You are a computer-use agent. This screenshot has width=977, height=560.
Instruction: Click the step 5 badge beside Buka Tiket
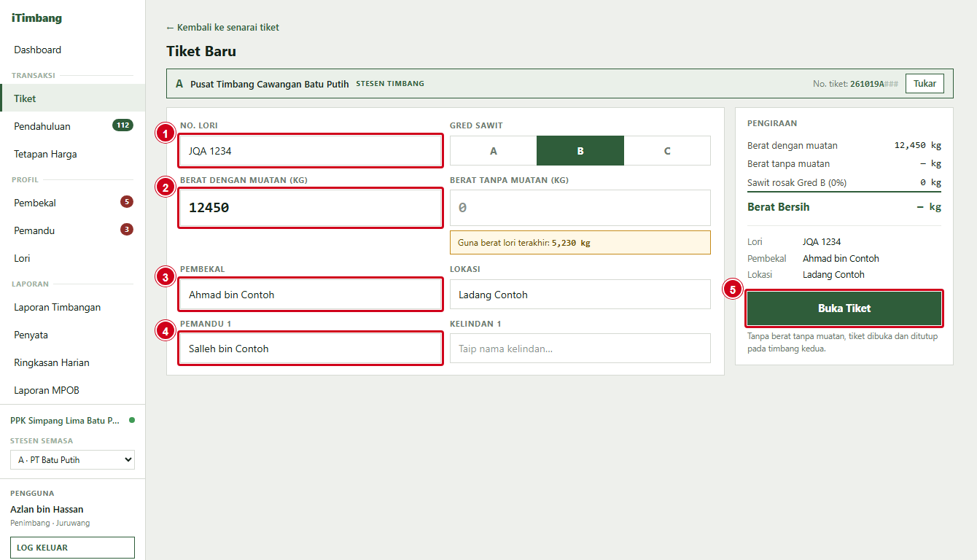pos(733,289)
